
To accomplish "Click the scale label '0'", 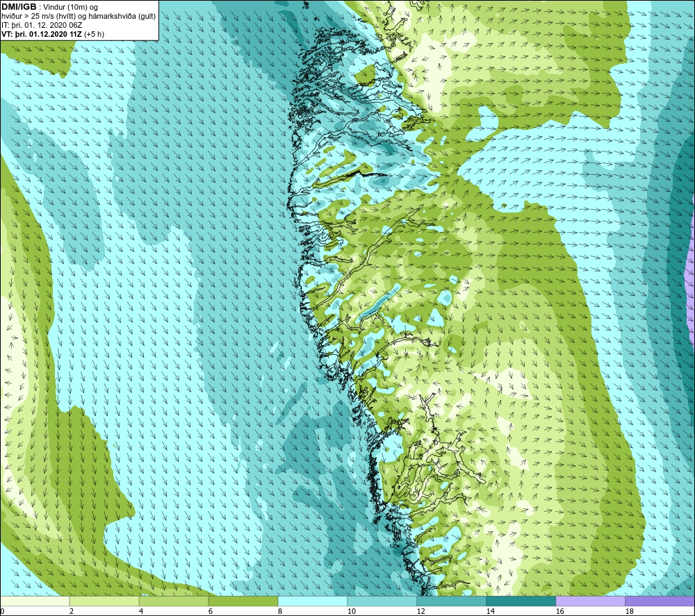I will [2, 611].
